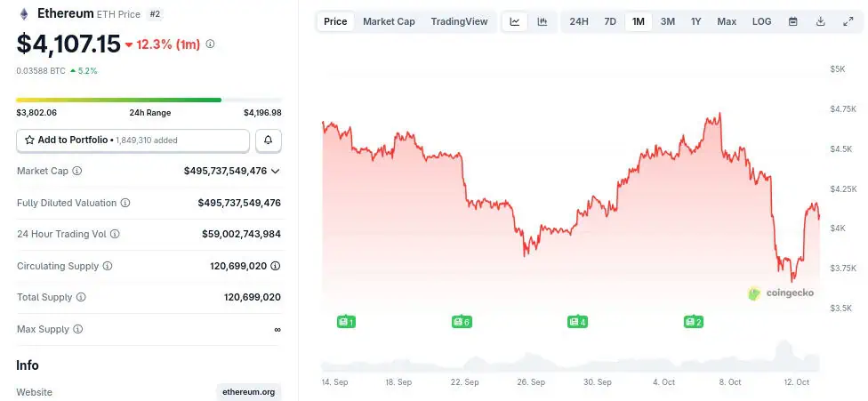
Task: Expand the chart to fullscreen
Action: pyautogui.click(x=848, y=21)
